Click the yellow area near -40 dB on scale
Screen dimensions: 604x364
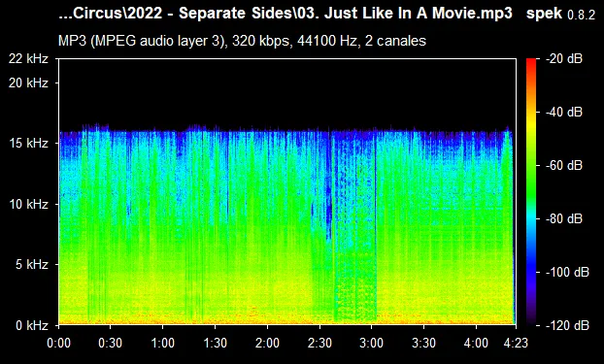click(x=531, y=112)
